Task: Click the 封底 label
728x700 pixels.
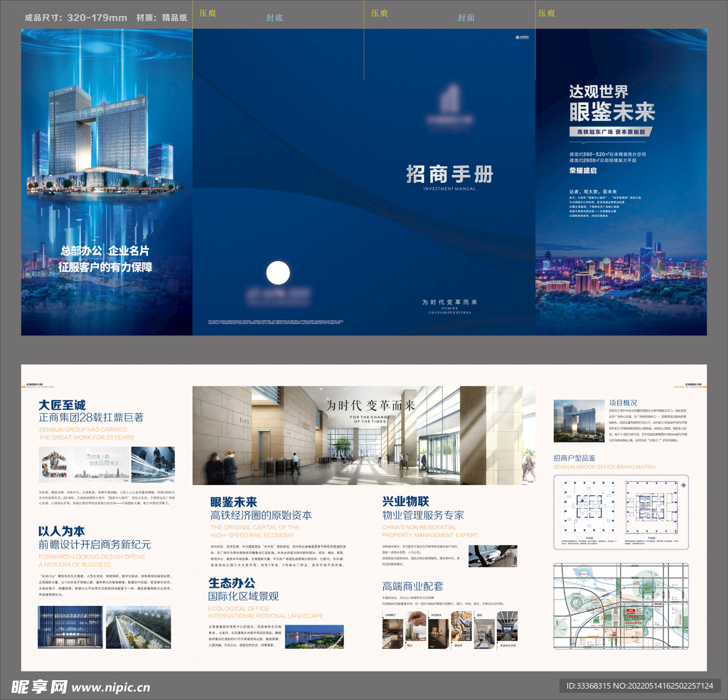Action: [274, 18]
